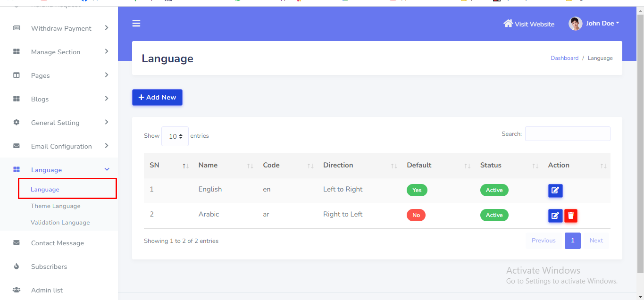The height and width of the screenshot is (300, 644).
Task: Edit the Arabic language entry
Action: tap(555, 216)
